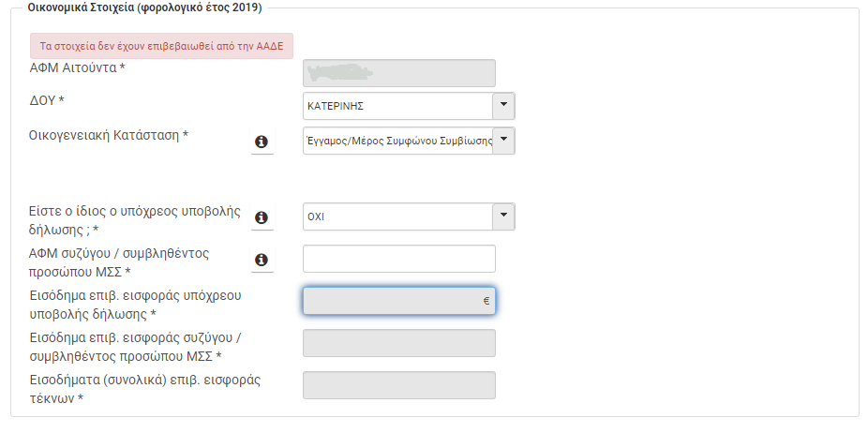This screenshot has height=433, width=868.
Task: Open Οικογενειακή Κατάσταση dropdown arrow
Action: (503, 141)
